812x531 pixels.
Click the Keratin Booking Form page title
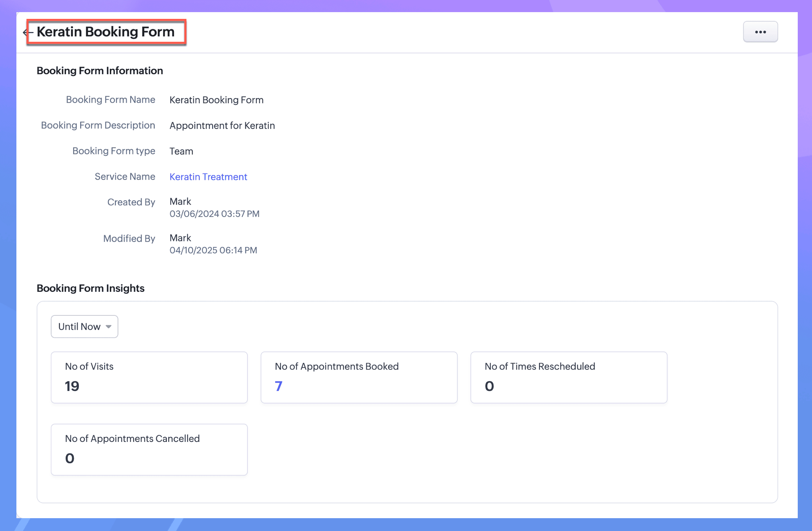(106, 32)
